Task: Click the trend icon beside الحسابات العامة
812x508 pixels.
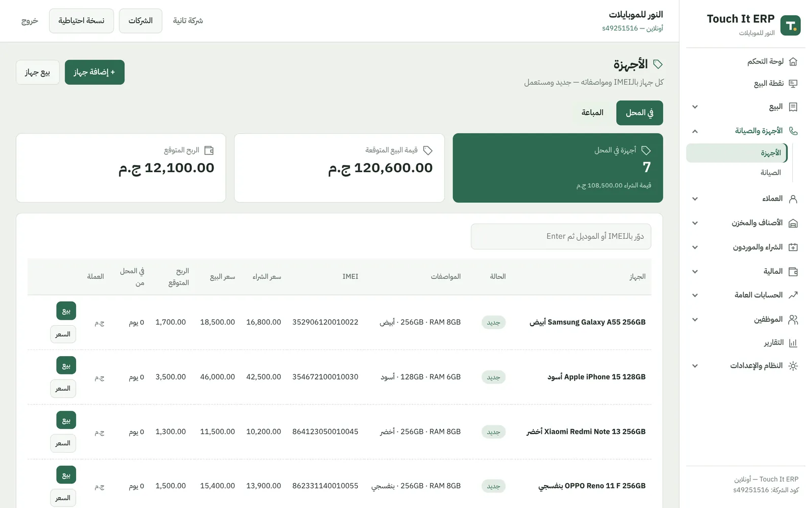Action: [793, 295]
